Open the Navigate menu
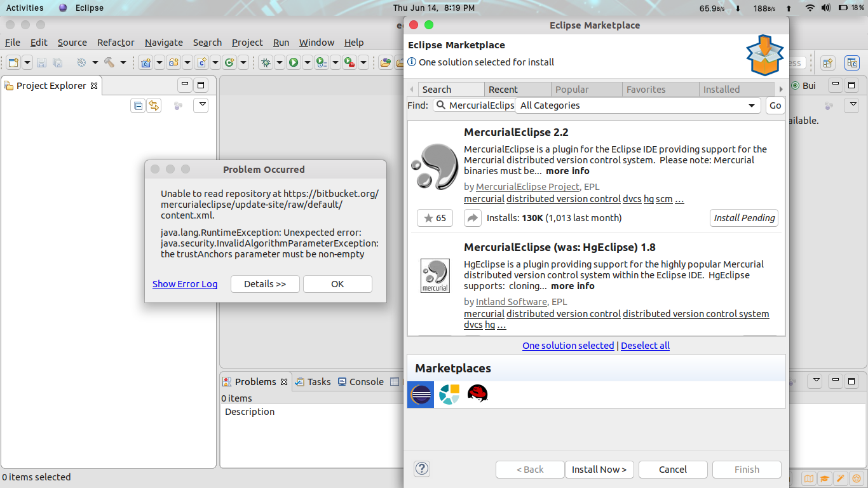 (x=164, y=43)
